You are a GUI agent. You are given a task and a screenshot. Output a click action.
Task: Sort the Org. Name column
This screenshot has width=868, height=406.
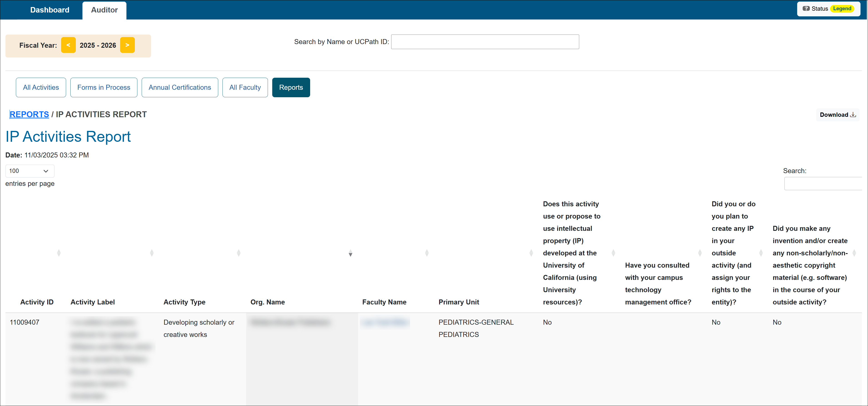click(x=350, y=253)
